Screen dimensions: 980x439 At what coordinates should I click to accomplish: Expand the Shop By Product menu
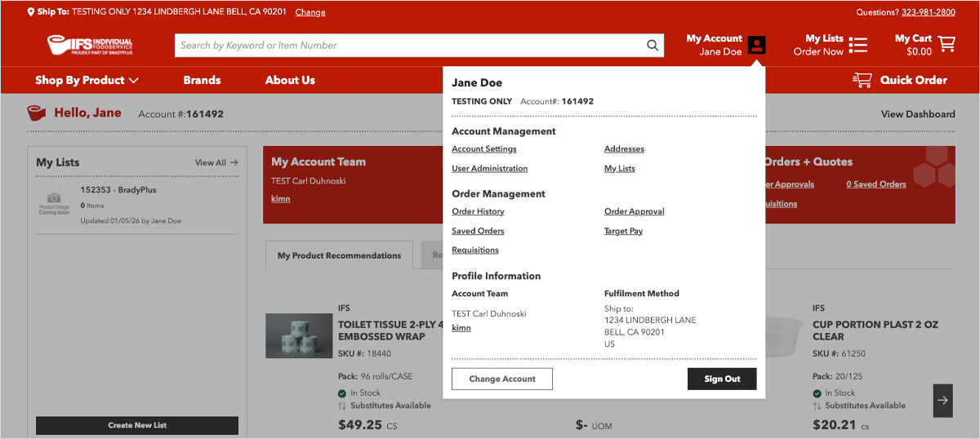87,80
